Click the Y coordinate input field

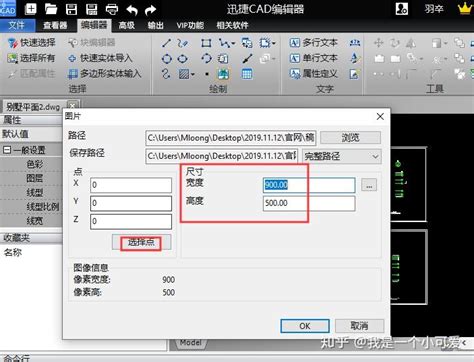tap(131, 203)
